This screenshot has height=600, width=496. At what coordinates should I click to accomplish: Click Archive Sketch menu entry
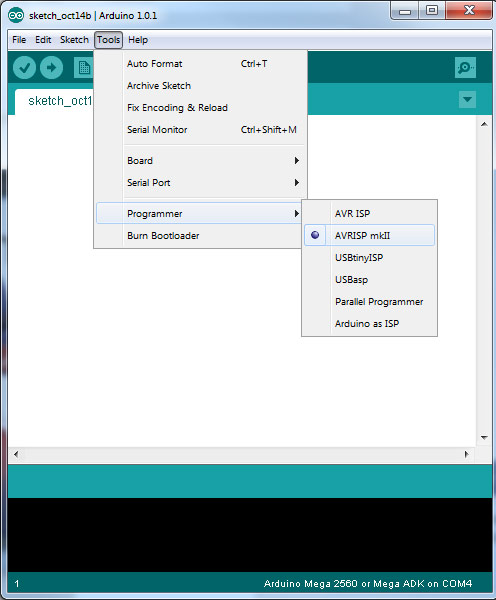[x=201, y=86]
